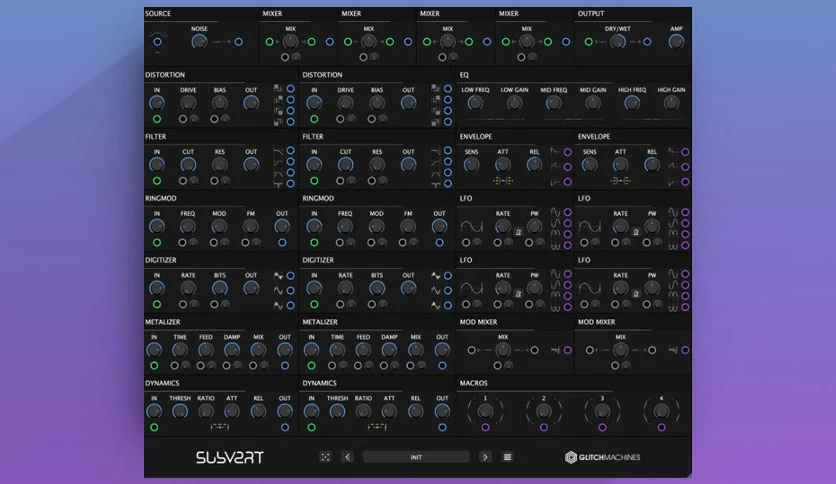This screenshot has width=836, height=484.
Task: Click the Source NOISE knob
Action: (199, 42)
